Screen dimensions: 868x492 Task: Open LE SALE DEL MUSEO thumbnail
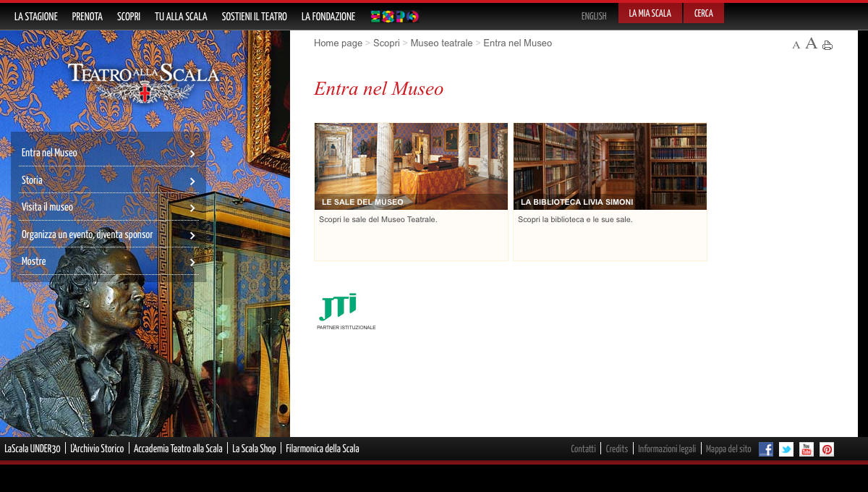410,166
